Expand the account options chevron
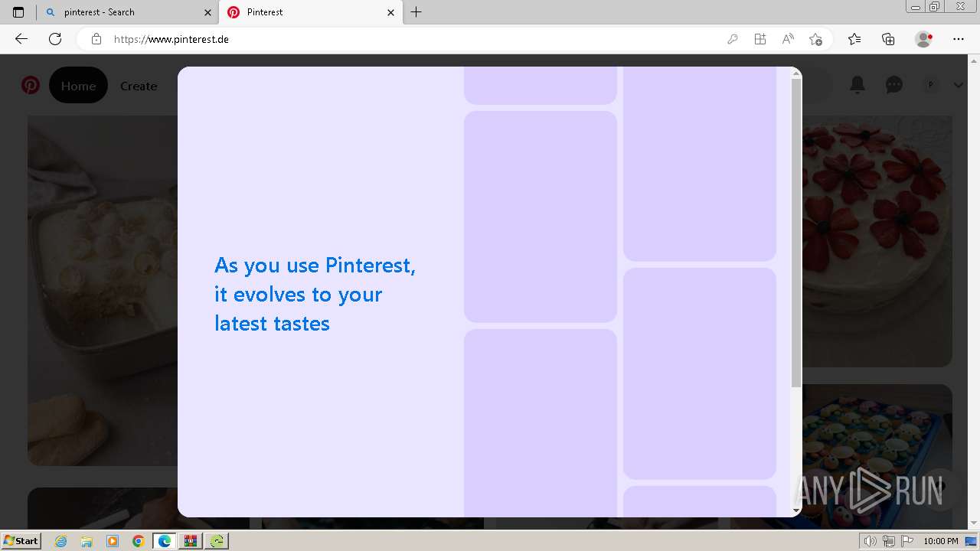980x551 pixels. 958,85
